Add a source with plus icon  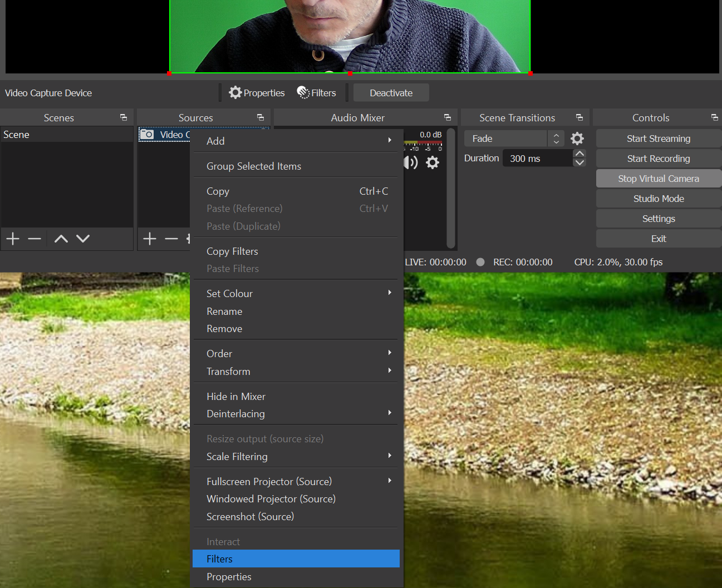[150, 239]
